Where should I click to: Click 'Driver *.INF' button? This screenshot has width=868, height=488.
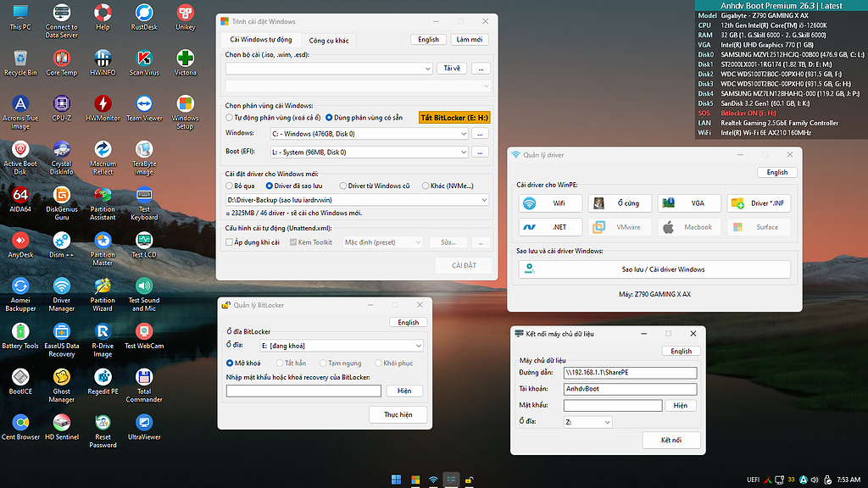(759, 203)
